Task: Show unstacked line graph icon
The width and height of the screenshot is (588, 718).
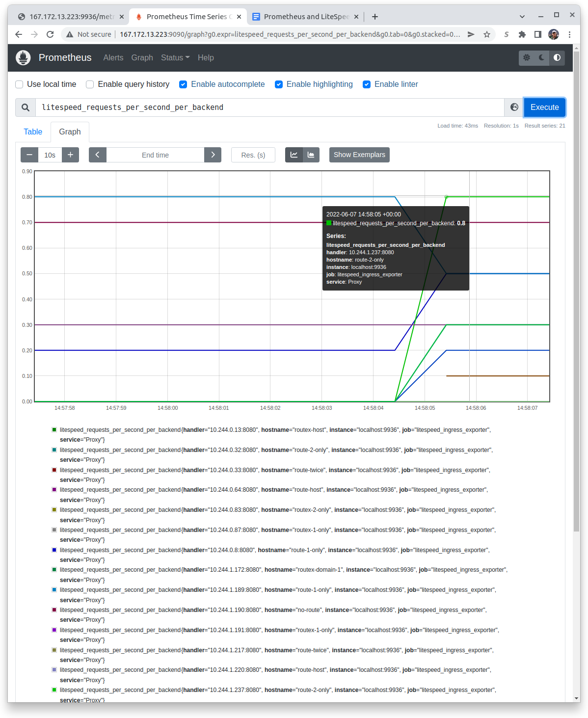Action: pos(294,155)
